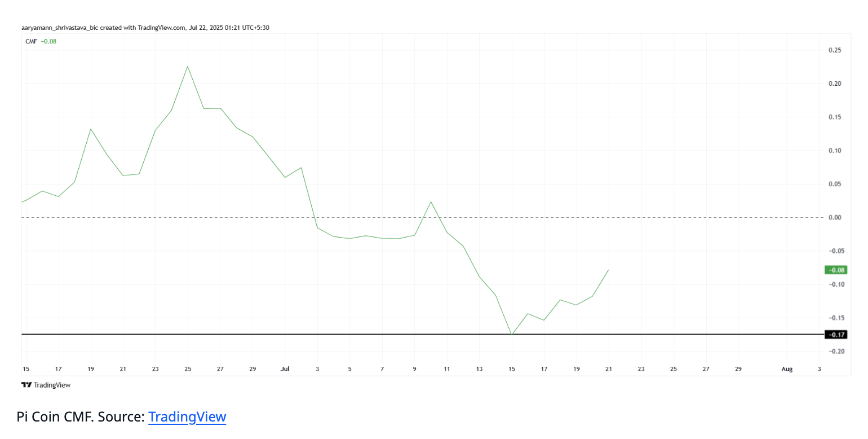This screenshot has width=868, height=439.
Task: Click the green -0.08 price label
Action: point(836,270)
